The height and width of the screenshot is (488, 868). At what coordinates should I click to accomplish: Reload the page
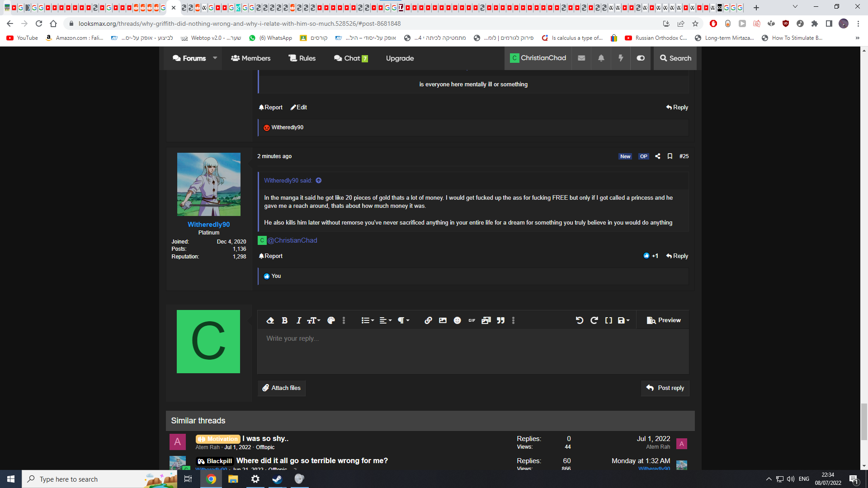[39, 23]
